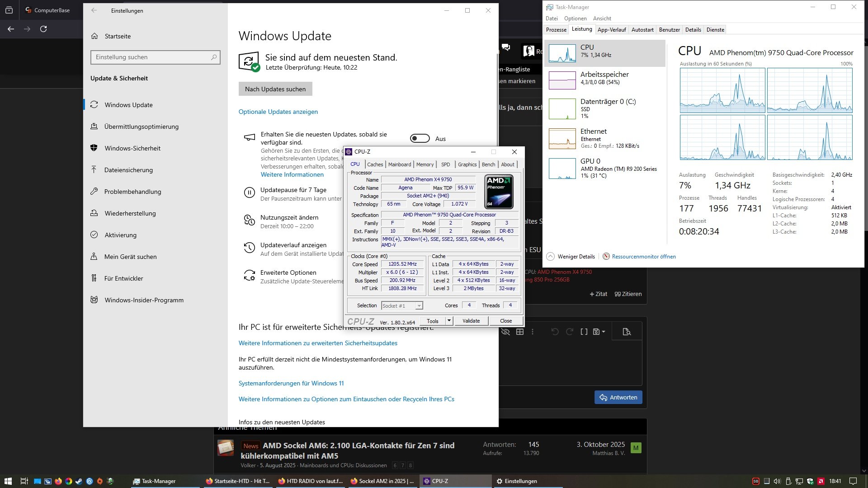Expand the Tools dropdown arrow in CPU-Z
868x488 pixels.
449,321
